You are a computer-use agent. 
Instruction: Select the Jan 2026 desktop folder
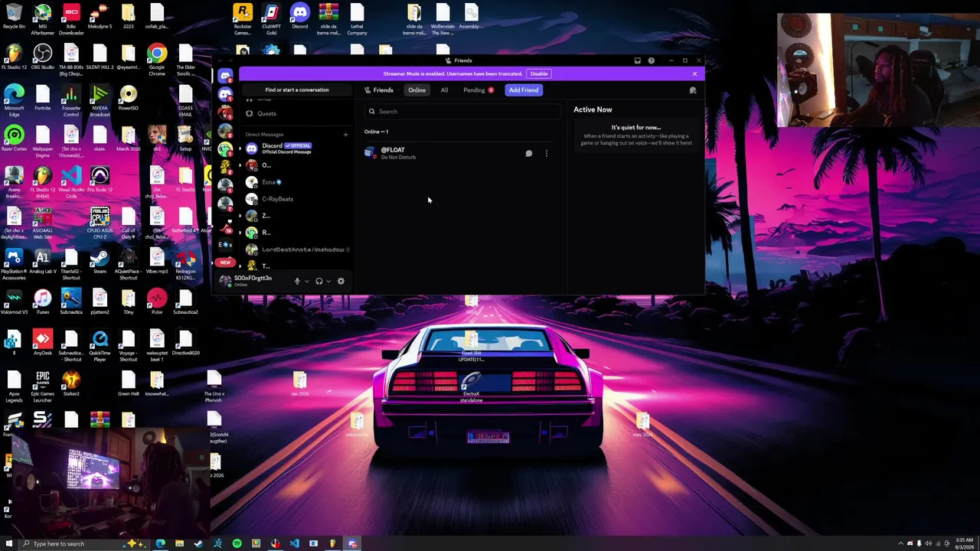[x=299, y=384]
